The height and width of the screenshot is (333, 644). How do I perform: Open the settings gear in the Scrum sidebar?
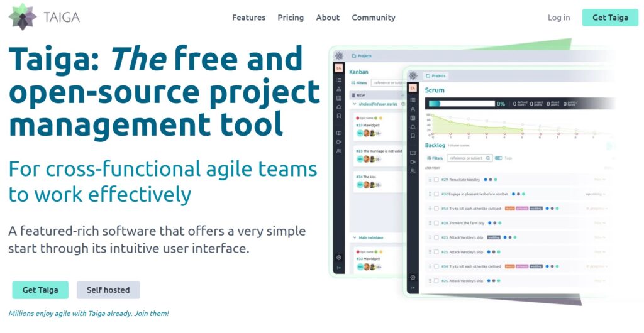click(413, 278)
